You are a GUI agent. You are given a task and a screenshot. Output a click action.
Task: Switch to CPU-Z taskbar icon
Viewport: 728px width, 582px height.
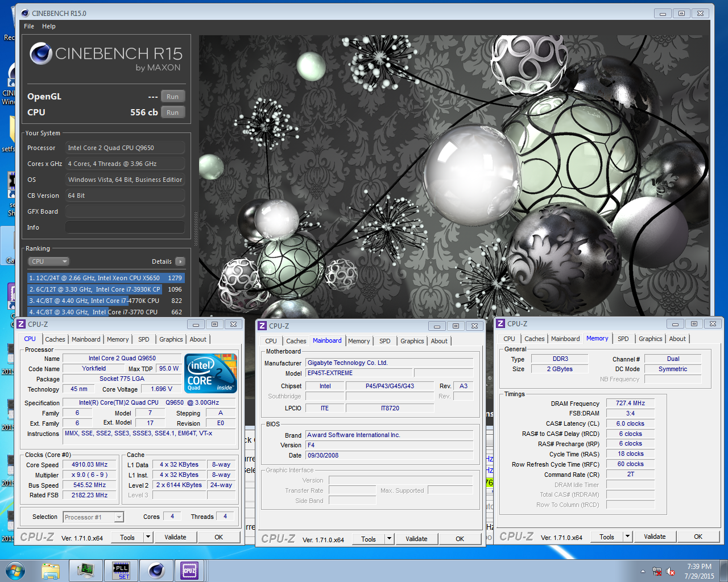click(189, 570)
